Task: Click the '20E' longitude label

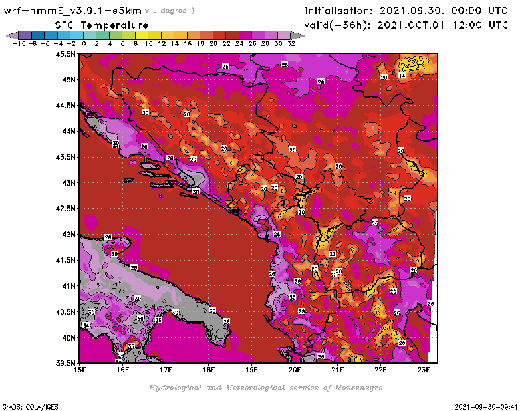Action: click(x=295, y=370)
